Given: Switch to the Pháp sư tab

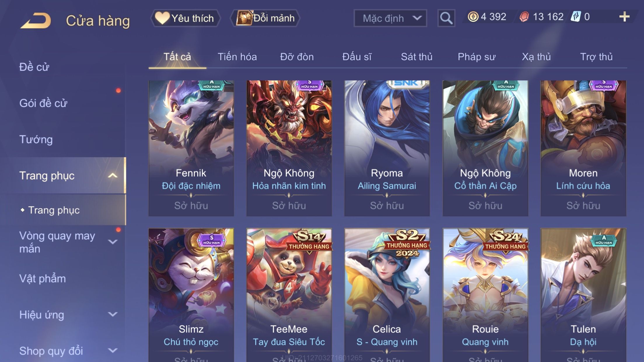Looking at the screenshot, I should coord(477,57).
